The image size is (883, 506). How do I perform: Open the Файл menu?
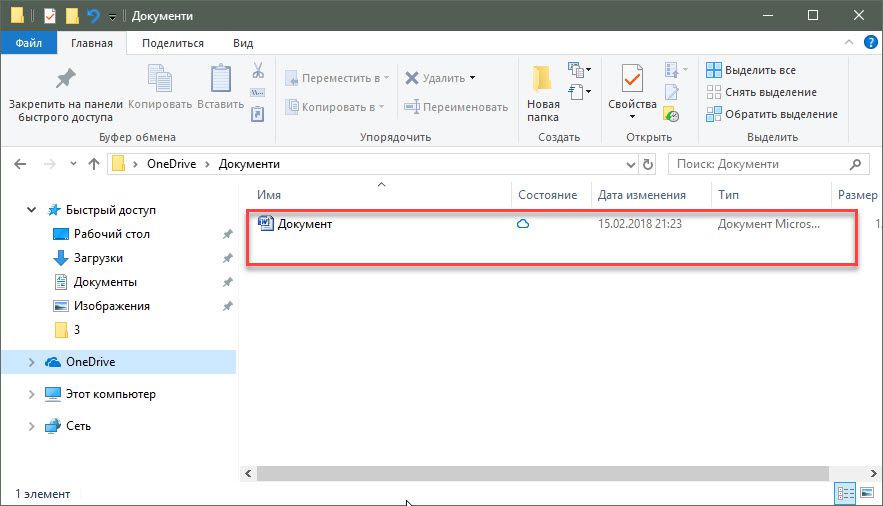28,43
